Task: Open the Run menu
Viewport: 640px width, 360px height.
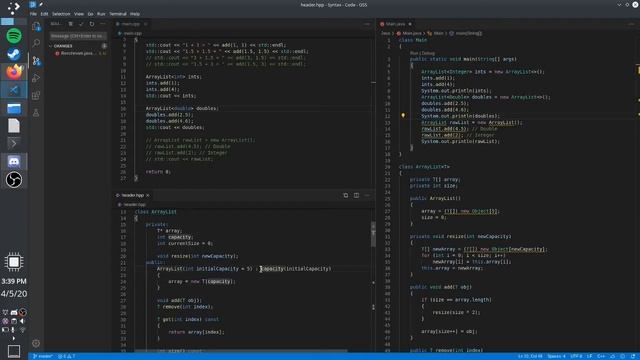Action: (101, 14)
